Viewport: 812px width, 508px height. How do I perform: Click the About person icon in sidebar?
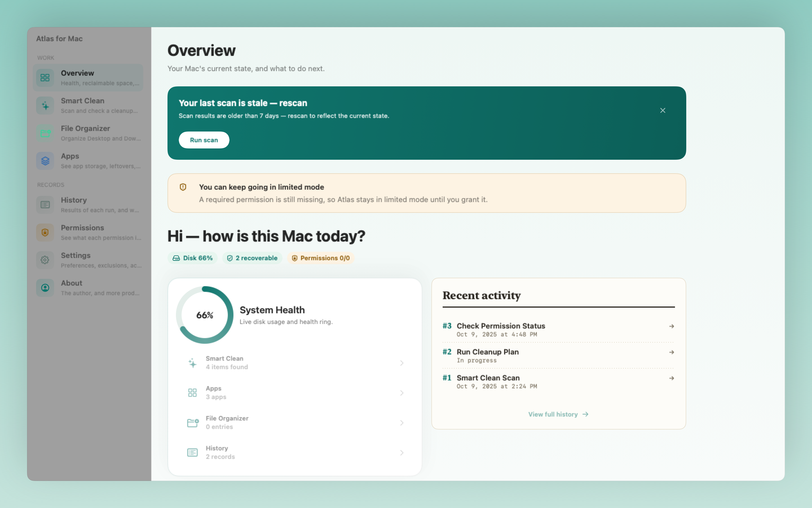[x=45, y=288]
